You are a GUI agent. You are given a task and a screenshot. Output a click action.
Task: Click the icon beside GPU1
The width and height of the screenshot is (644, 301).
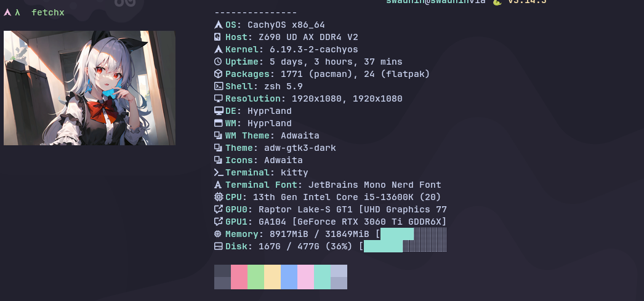(x=219, y=222)
